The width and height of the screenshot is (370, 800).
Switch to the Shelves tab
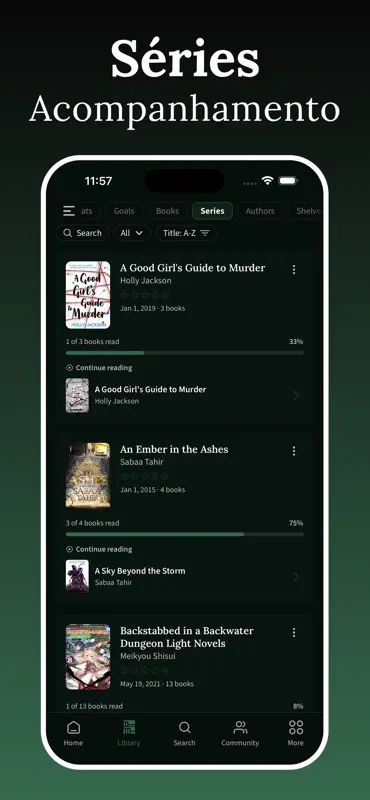click(306, 211)
